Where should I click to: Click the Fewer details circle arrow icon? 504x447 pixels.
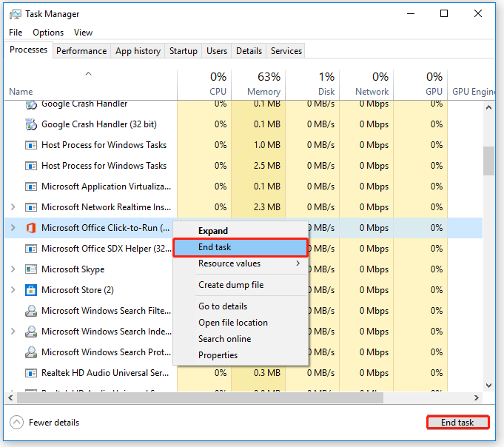[16, 423]
